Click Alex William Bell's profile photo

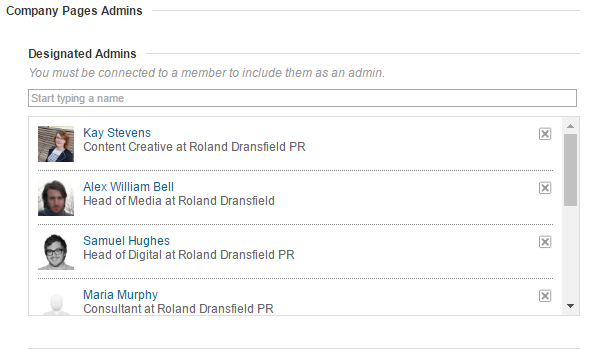56,198
